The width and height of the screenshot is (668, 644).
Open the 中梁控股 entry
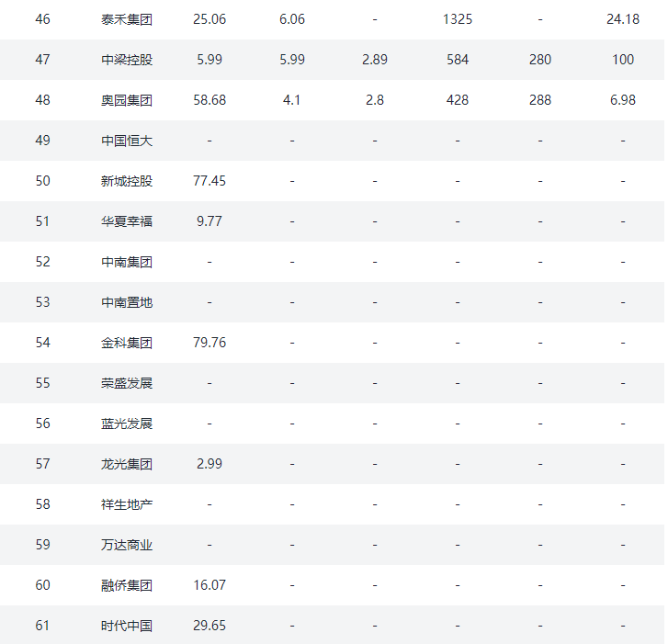[x=127, y=60]
